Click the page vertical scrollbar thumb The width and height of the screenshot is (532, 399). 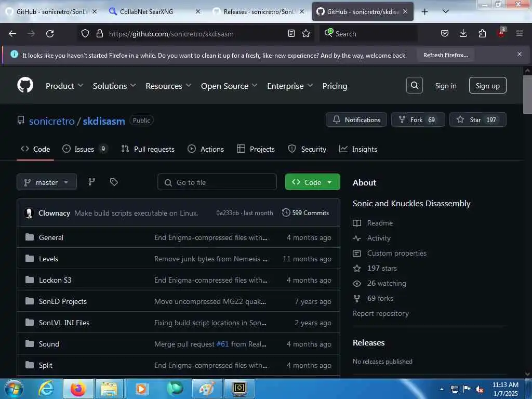527,95
